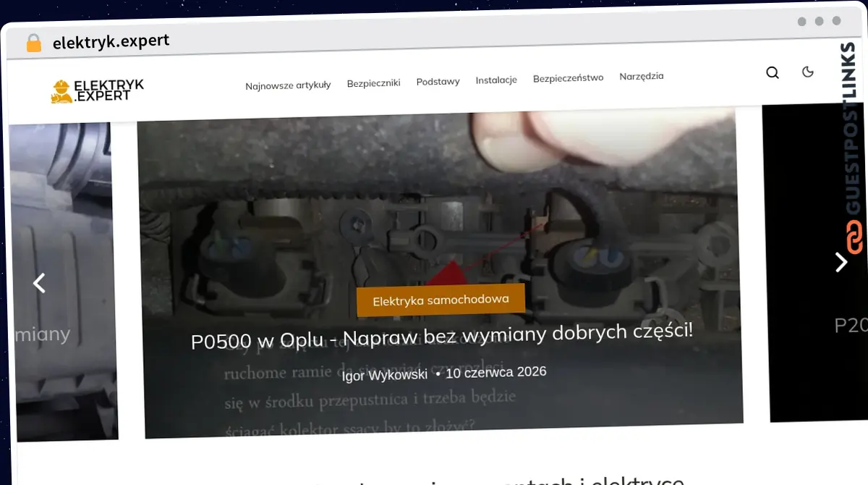Viewport: 868px width, 485px height.
Task: Click author name Igor Wykowski
Action: pyautogui.click(x=385, y=375)
